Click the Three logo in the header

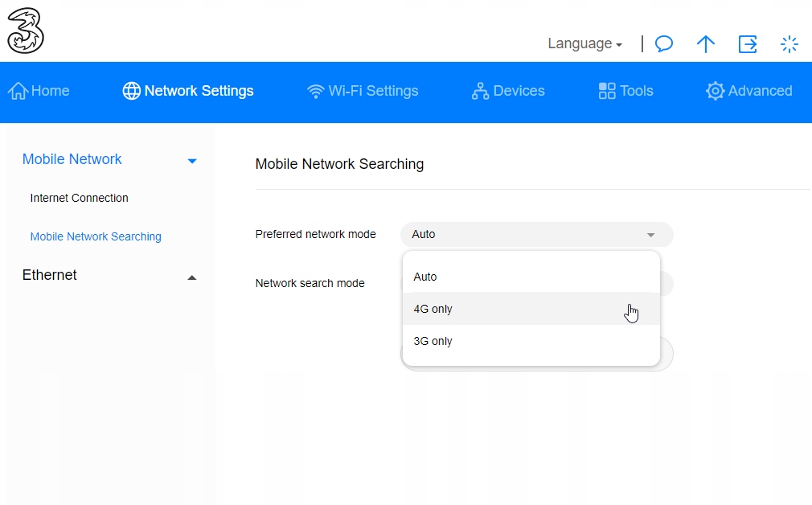tap(25, 31)
